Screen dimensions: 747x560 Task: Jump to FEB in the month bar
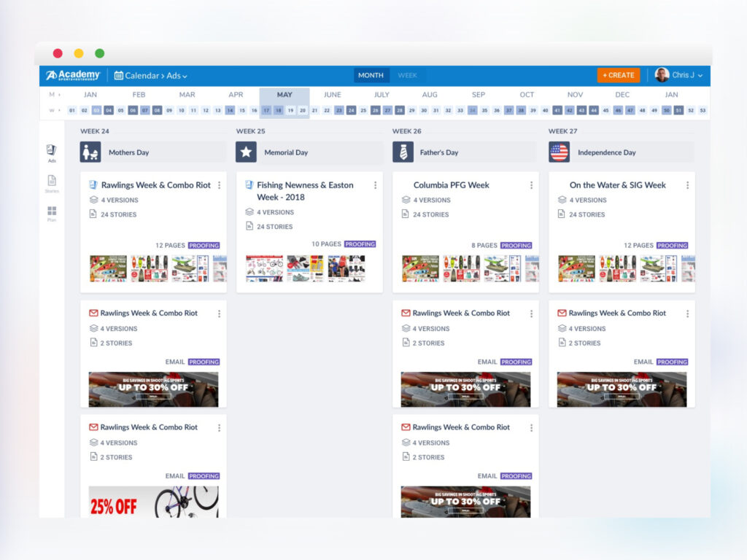click(139, 95)
